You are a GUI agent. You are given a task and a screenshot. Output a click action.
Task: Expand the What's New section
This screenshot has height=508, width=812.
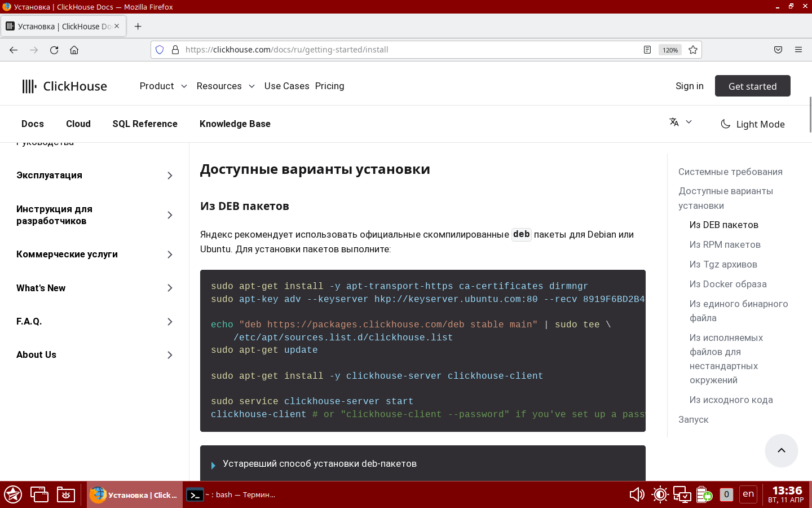(x=95, y=288)
